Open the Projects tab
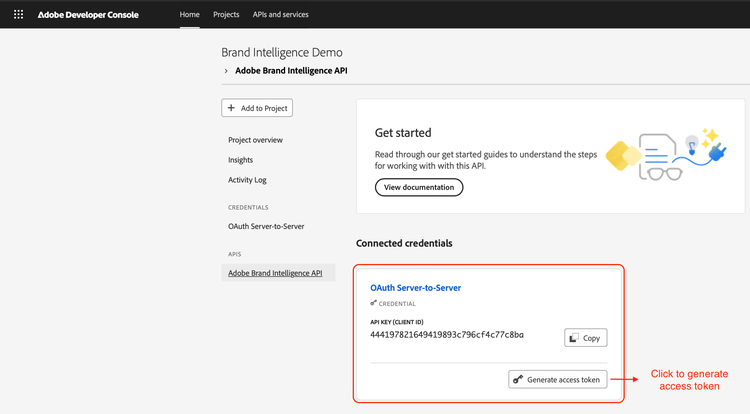The width and height of the screenshot is (750, 414). (x=226, y=14)
